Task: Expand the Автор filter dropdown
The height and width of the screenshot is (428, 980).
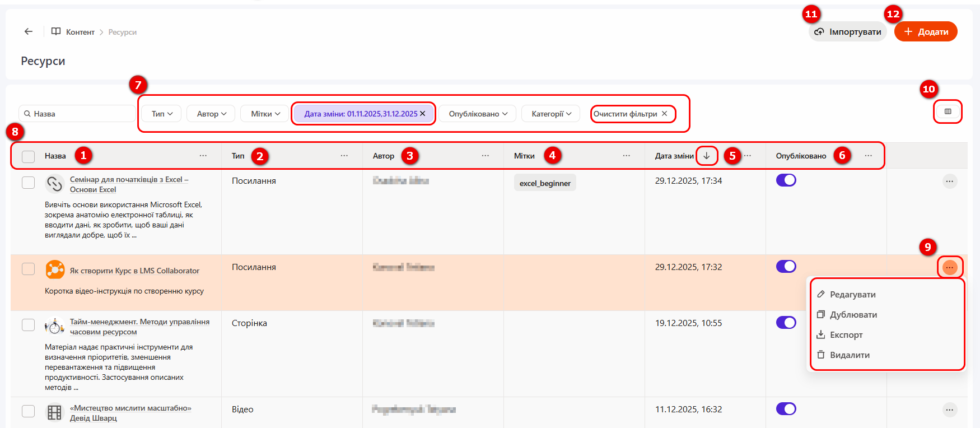Action: pos(212,114)
